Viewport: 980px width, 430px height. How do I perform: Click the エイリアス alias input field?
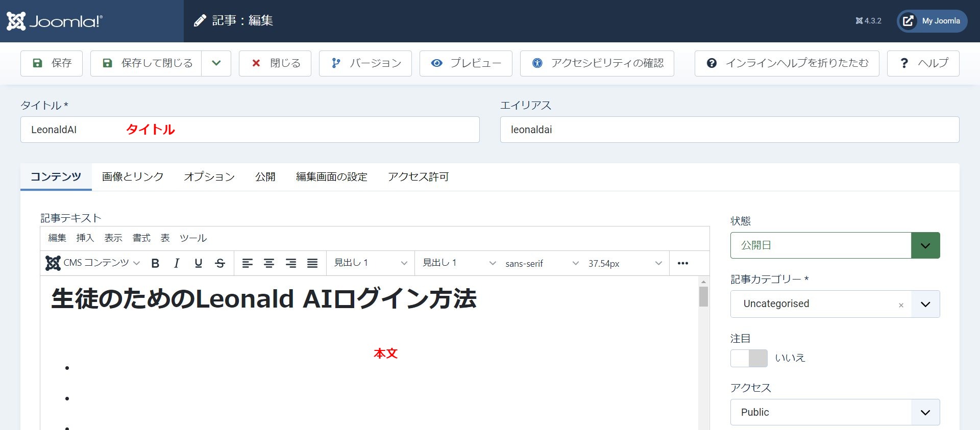tap(729, 130)
